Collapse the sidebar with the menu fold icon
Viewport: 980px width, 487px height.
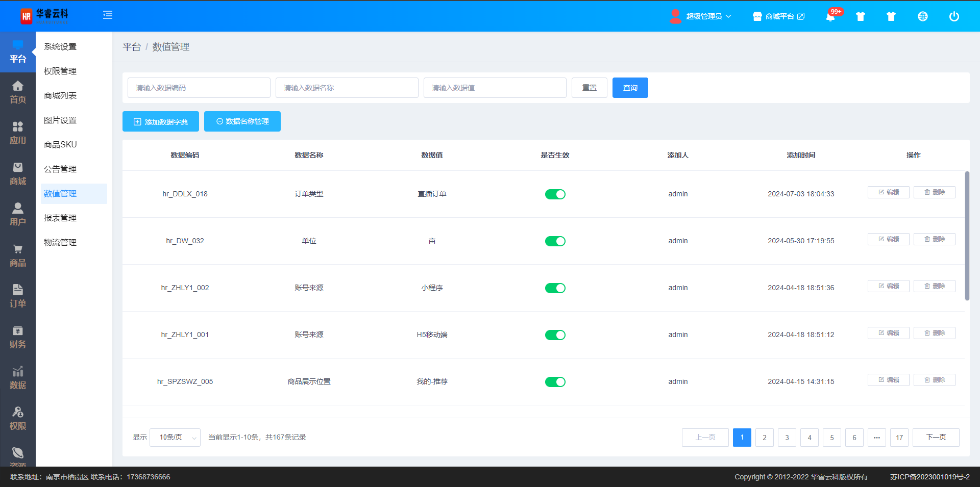[108, 15]
